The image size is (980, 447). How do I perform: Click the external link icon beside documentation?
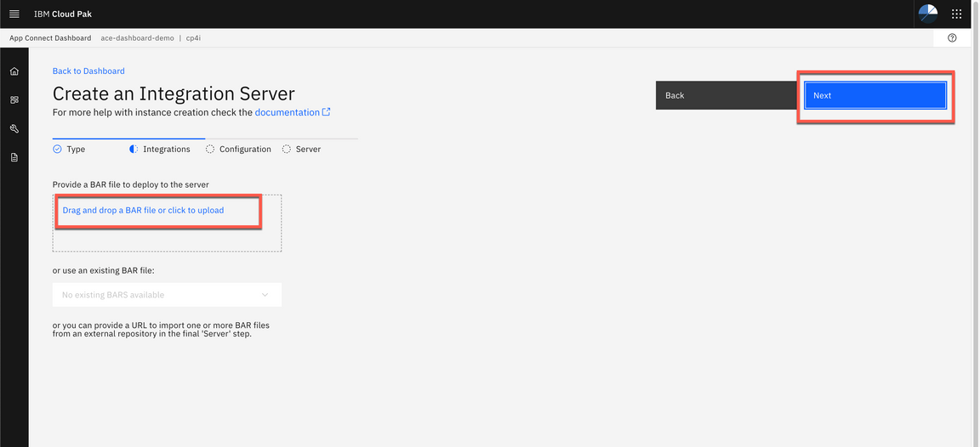(x=326, y=112)
